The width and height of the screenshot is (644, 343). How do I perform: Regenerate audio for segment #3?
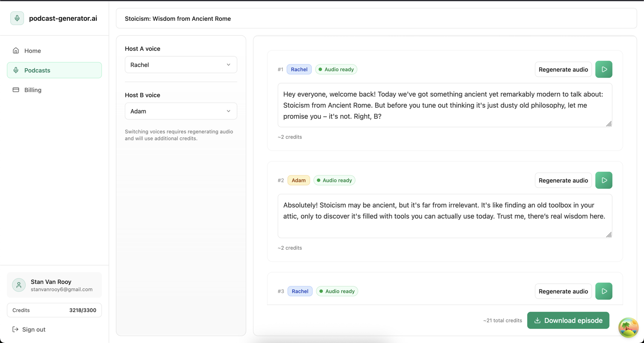pos(563,291)
